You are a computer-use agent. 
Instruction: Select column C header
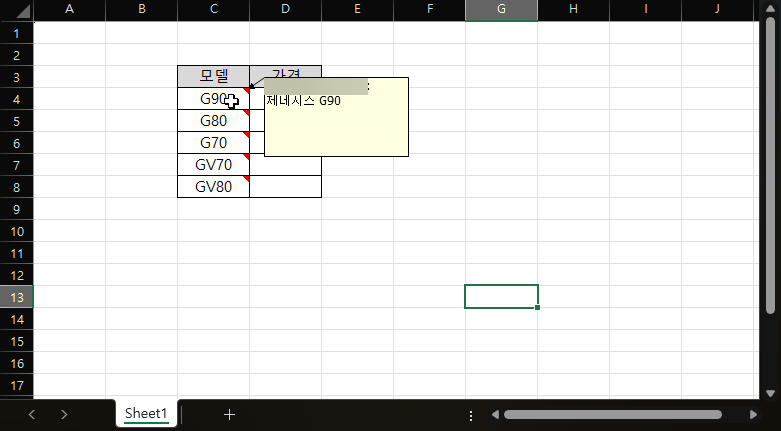(214, 10)
